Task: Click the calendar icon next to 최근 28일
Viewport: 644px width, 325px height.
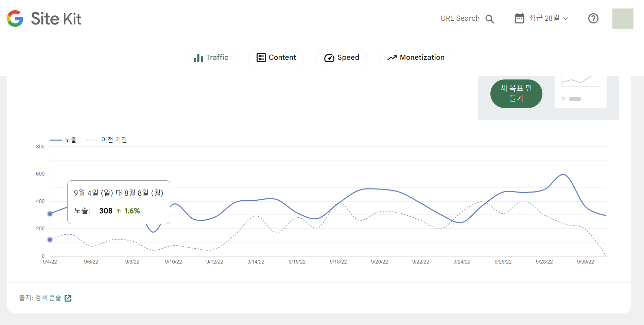Action: click(519, 18)
